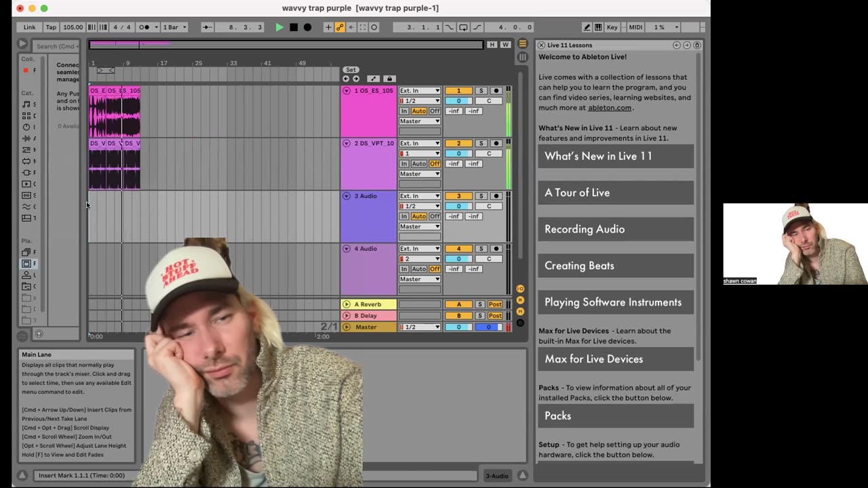Start playback with the green Play button
868x488 pixels.
pyautogui.click(x=279, y=27)
